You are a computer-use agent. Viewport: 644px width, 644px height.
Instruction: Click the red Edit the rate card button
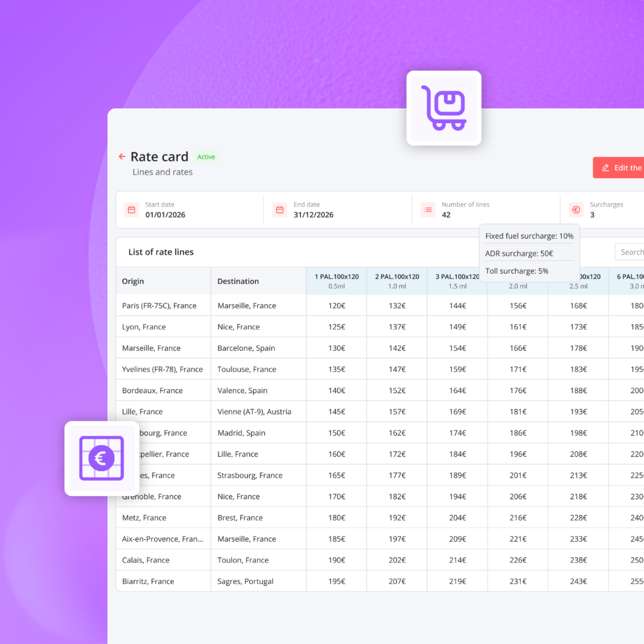pyautogui.click(x=618, y=168)
